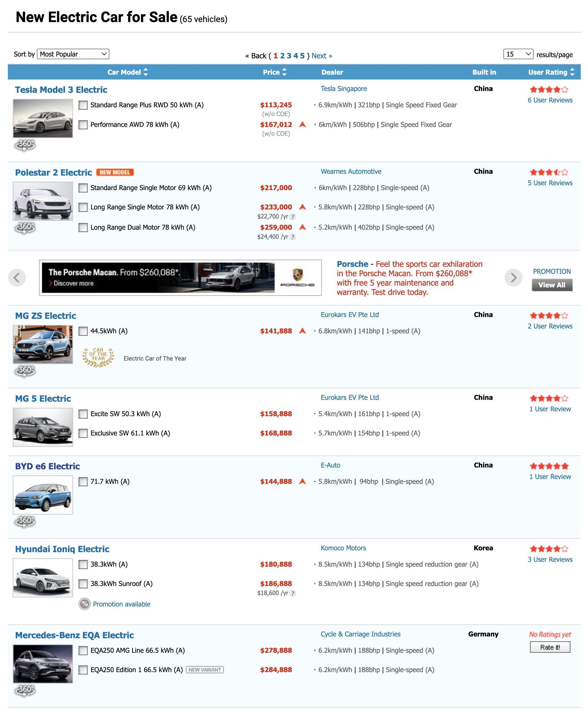Tick the Tesla Performance AWD 78 kWh checkbox
The height and width of the screenshot is (712, 588).
point(83,125)
